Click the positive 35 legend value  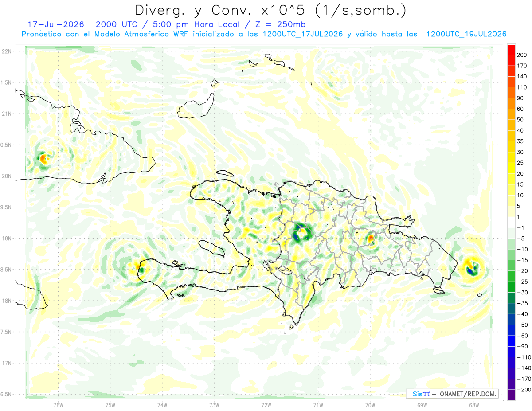click(x=520, y=141)
